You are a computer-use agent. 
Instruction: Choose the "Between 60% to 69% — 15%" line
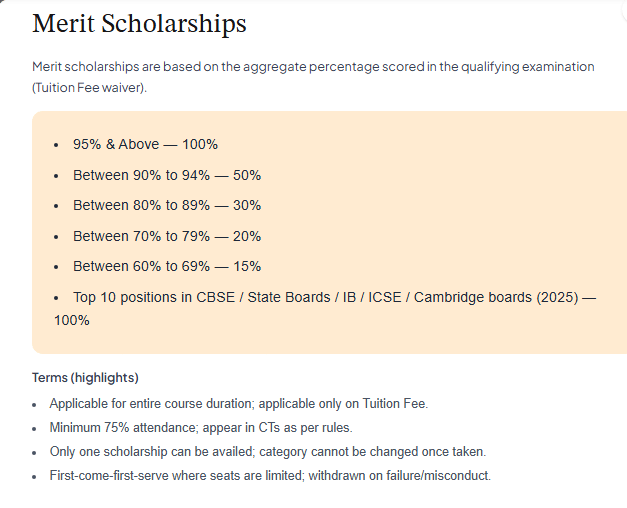tap(166, 266)
